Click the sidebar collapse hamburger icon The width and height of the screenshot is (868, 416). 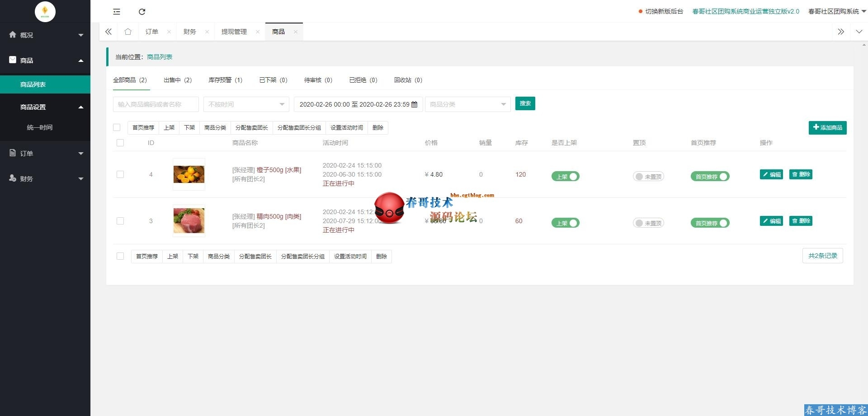(117, 12)
